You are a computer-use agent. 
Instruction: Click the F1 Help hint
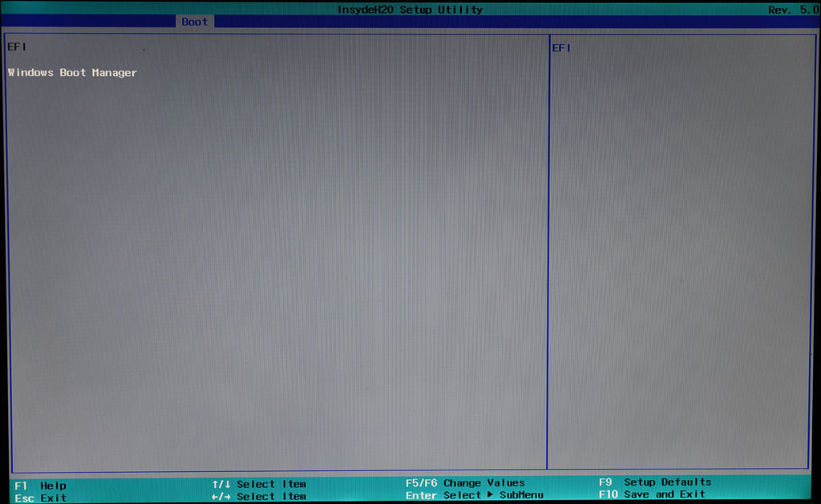[x=40, y=486]
